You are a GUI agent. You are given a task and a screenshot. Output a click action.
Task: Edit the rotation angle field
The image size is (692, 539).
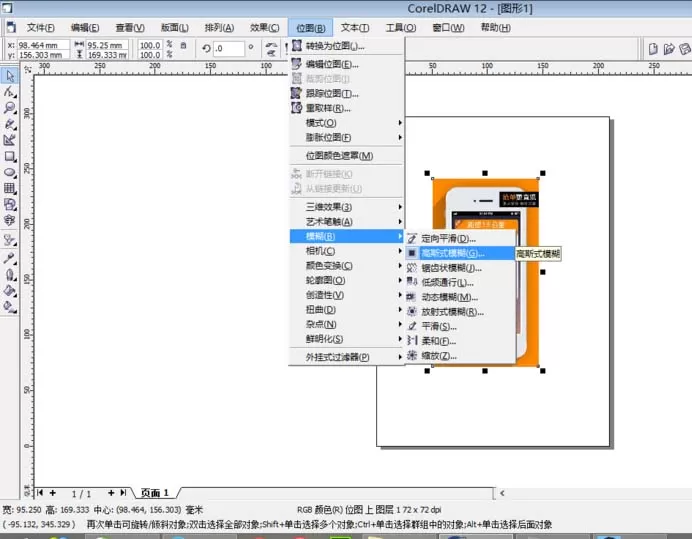pyautogui.click(x=229, y=48)
